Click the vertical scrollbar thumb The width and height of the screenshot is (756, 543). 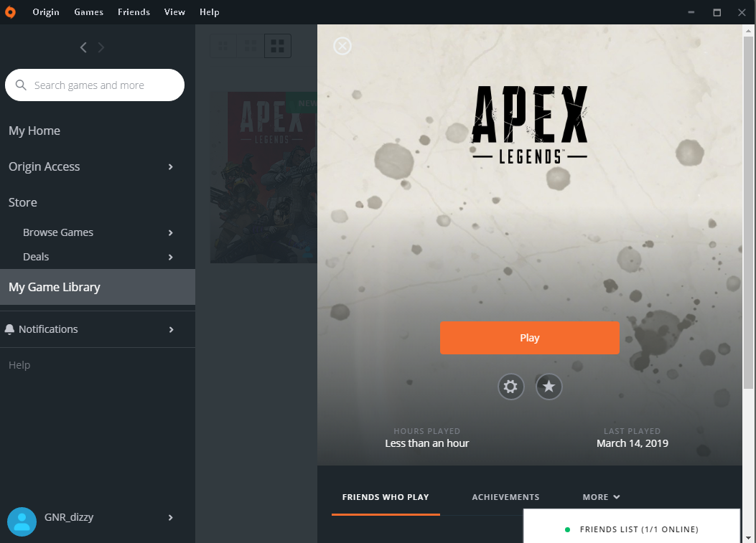[x=748, y=212]
